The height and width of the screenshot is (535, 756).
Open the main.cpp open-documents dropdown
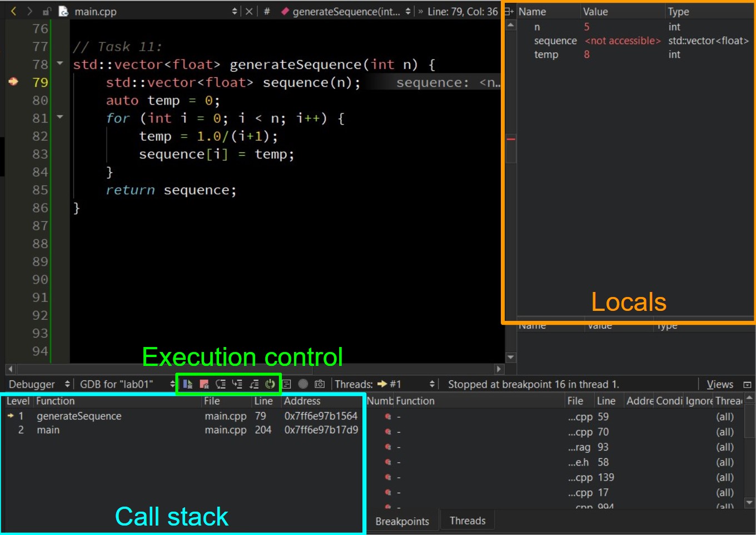[x=234, y=11]
